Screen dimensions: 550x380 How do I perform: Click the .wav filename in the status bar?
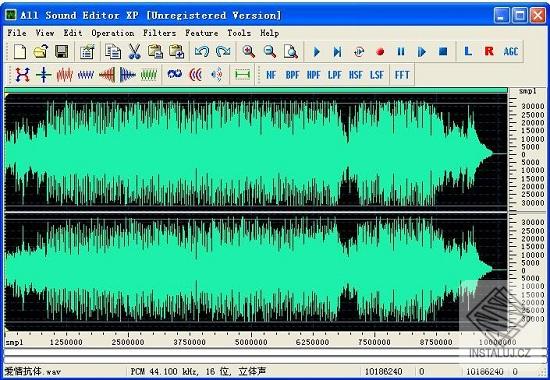tap(33, 371)
